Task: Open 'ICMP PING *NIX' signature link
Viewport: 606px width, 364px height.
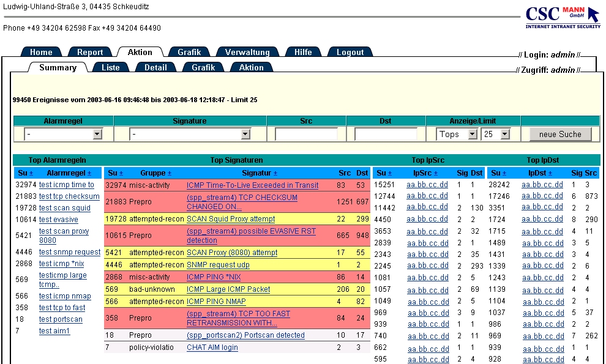Action: tap(214, 277)
